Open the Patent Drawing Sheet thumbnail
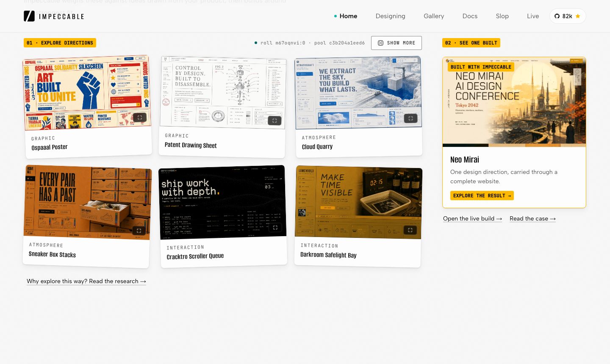Viewport: 610px width, 364px height. click(223, 92)
